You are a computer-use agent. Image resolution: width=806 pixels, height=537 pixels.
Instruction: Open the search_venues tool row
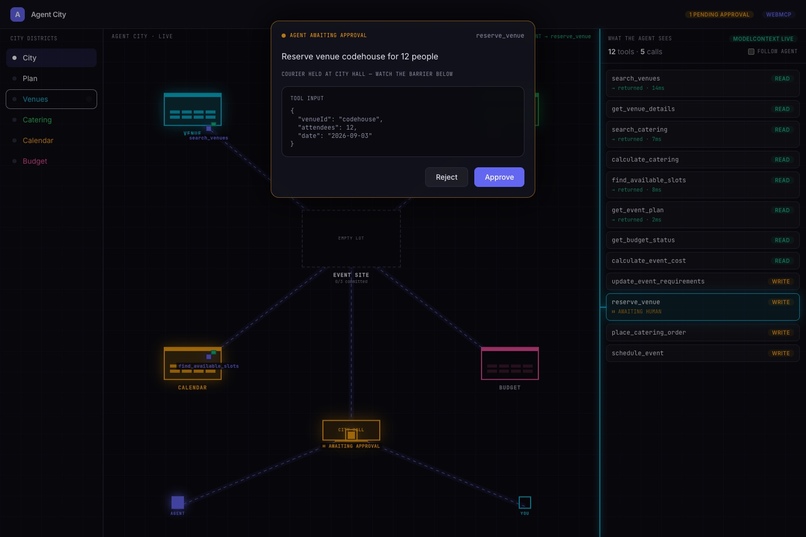pos(702,83)
